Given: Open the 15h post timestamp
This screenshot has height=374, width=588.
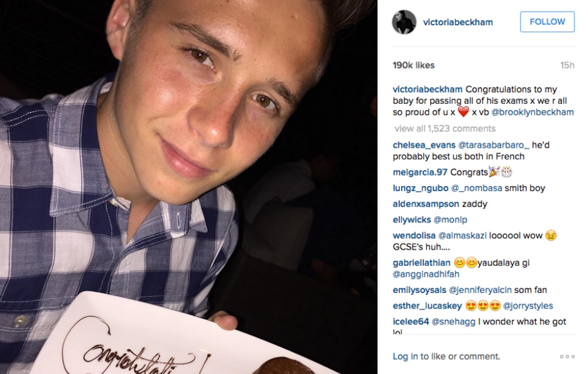Looking at the screenshot, I should (567, 65).
